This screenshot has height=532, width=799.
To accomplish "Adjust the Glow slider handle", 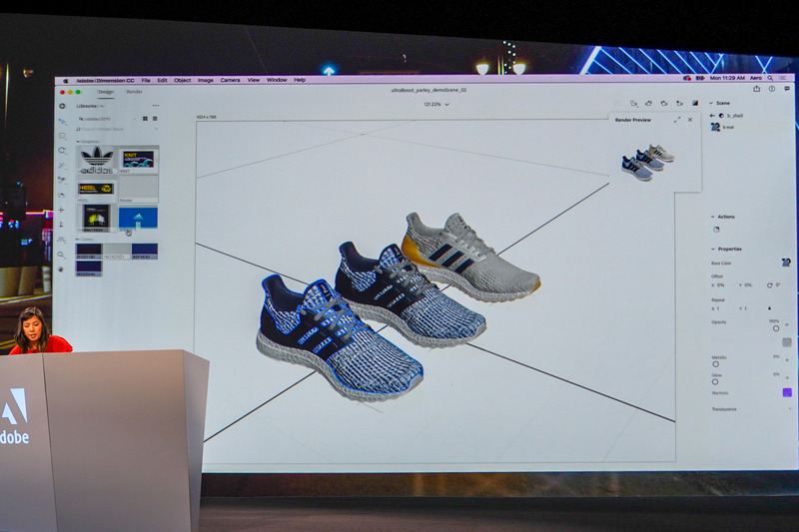I will coord(715,382).
